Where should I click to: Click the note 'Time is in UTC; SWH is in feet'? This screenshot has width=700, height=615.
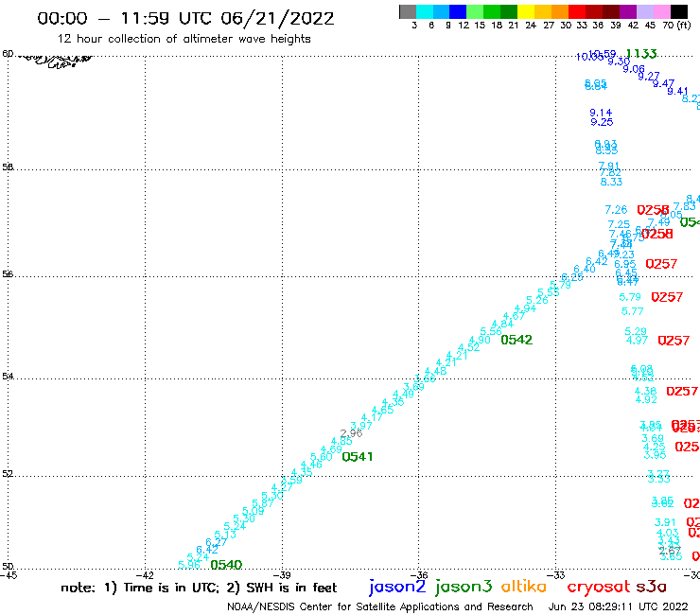199,588
